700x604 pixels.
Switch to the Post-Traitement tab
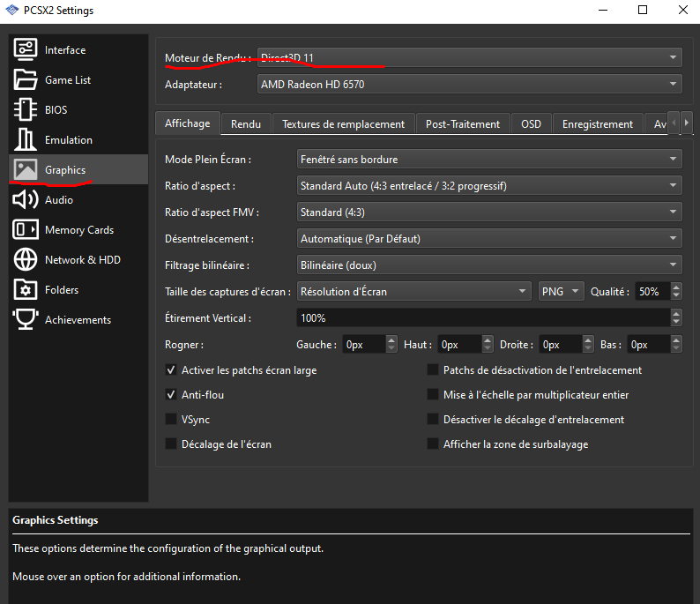[463, 124]
